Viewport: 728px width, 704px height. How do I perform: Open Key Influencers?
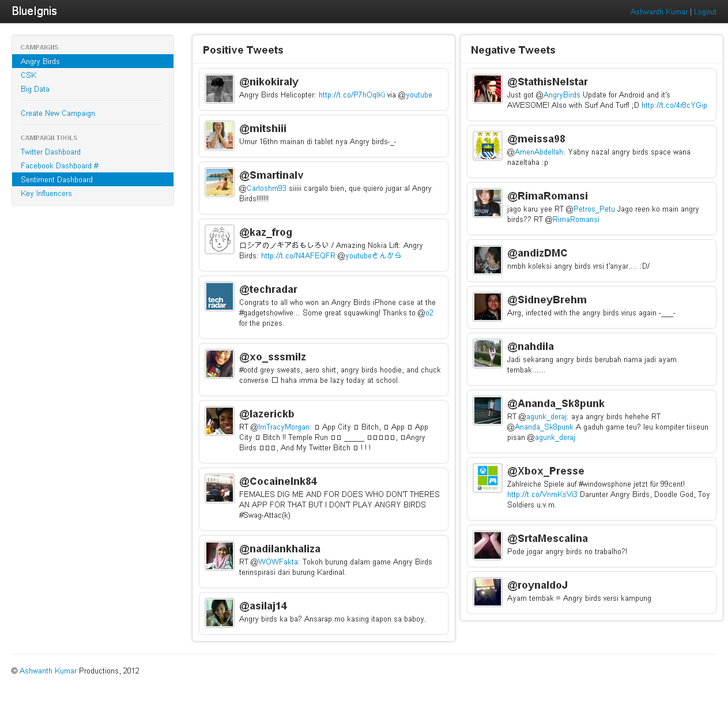click(x=93, y=193)
